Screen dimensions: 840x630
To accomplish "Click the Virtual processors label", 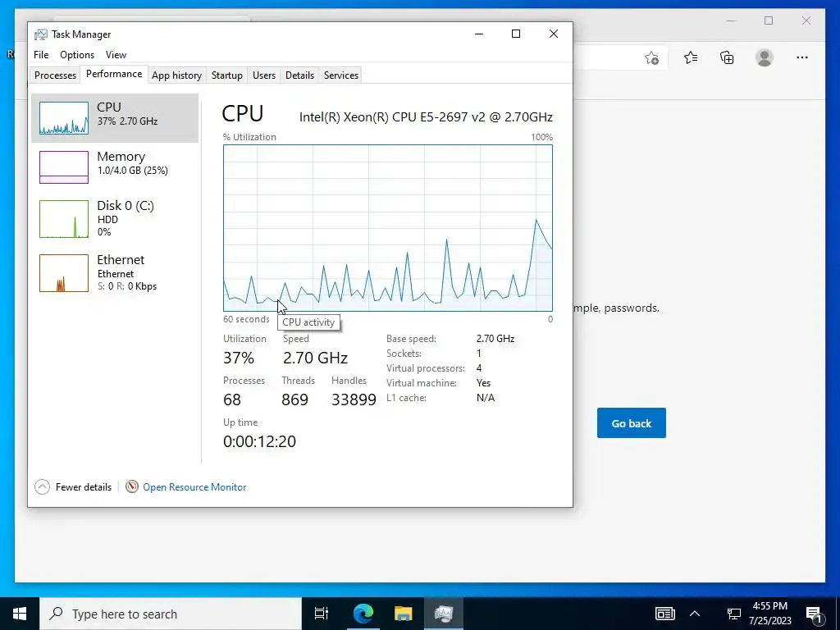I will tap(426, 368).
